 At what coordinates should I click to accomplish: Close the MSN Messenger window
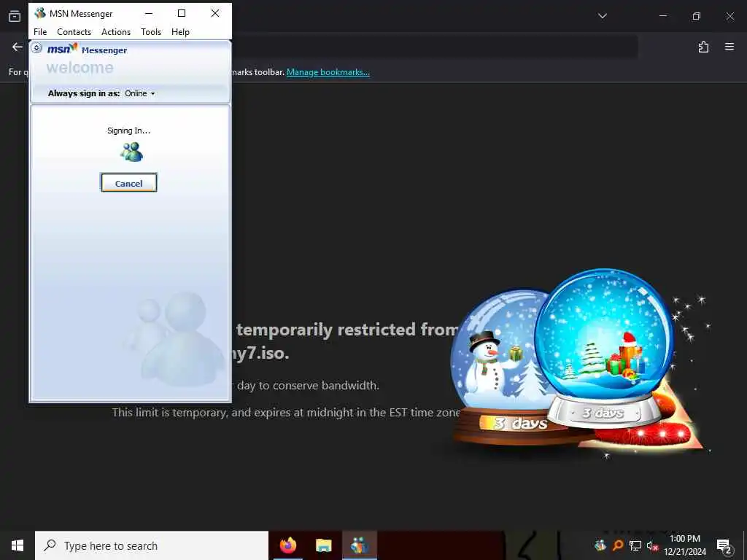(x=215, y=13)
